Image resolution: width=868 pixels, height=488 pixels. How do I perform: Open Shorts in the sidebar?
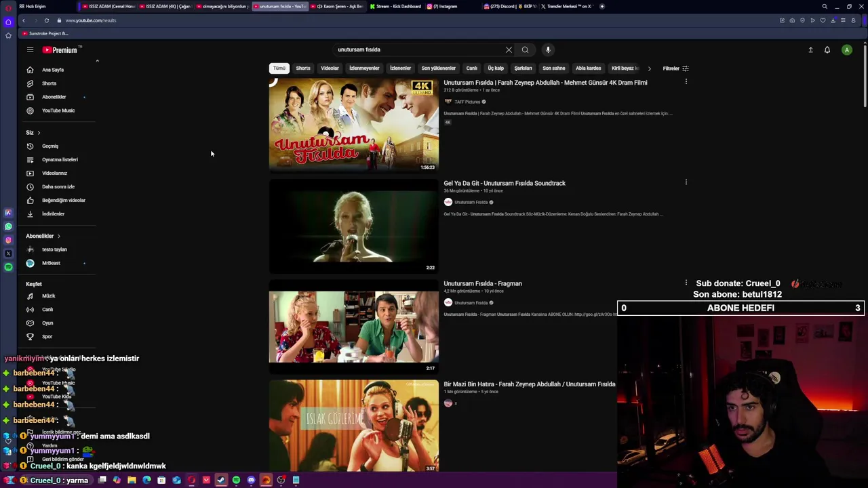tap(49, 83)
